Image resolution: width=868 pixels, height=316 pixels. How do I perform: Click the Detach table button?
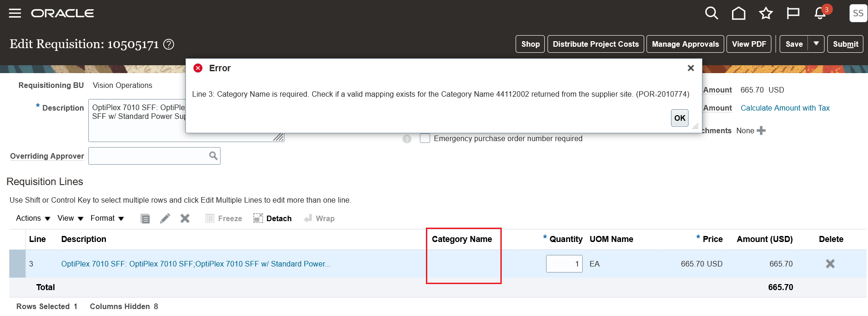click(x=272, y=218)
